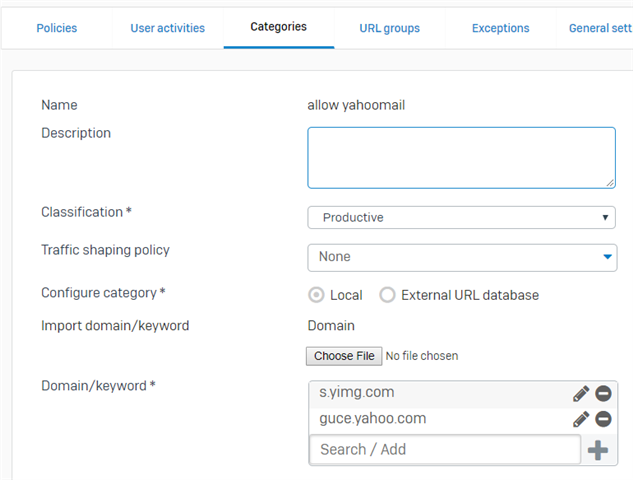Select External URL database radio button
633x480 pixels.
point(388,295)
